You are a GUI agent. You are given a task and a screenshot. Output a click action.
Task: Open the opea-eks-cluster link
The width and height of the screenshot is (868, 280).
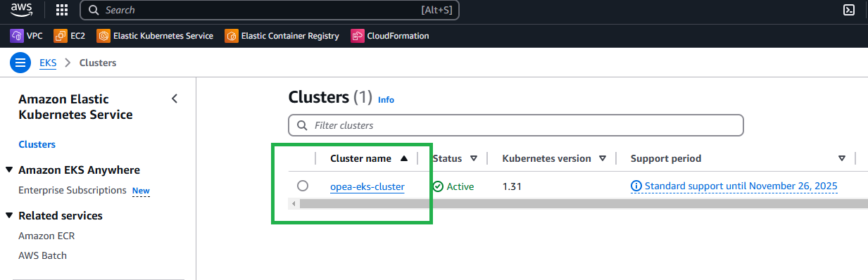pos(367,186)
